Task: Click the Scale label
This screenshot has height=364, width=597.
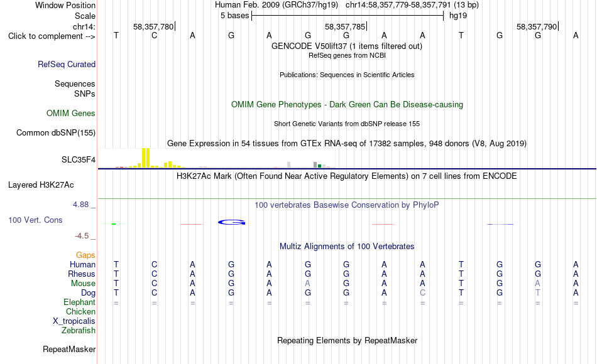Action: 85,16
